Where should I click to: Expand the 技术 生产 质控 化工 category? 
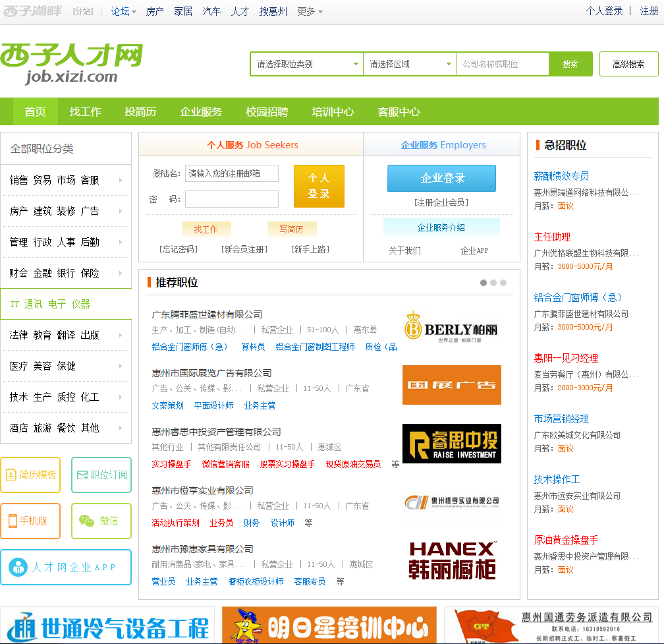coord(66,397)
